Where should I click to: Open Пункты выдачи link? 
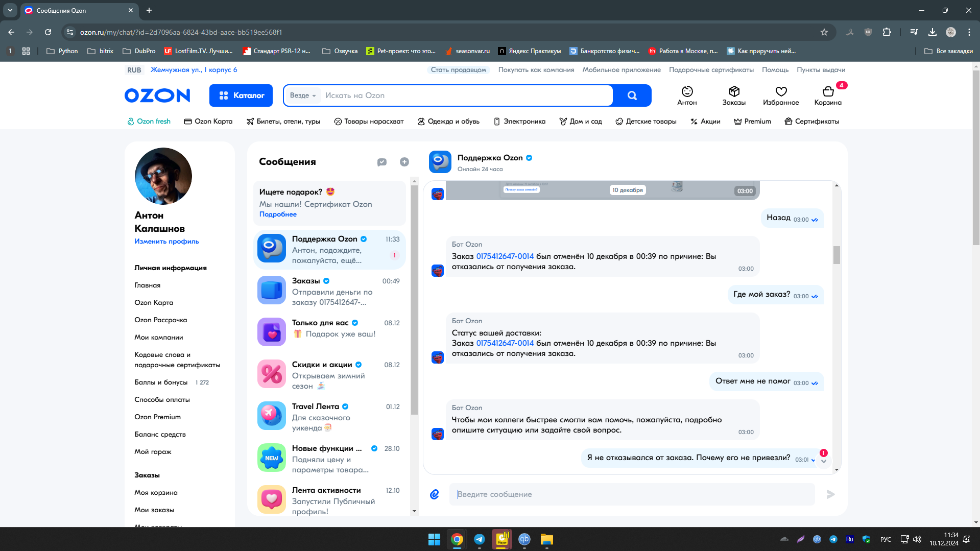coord(821,70)
